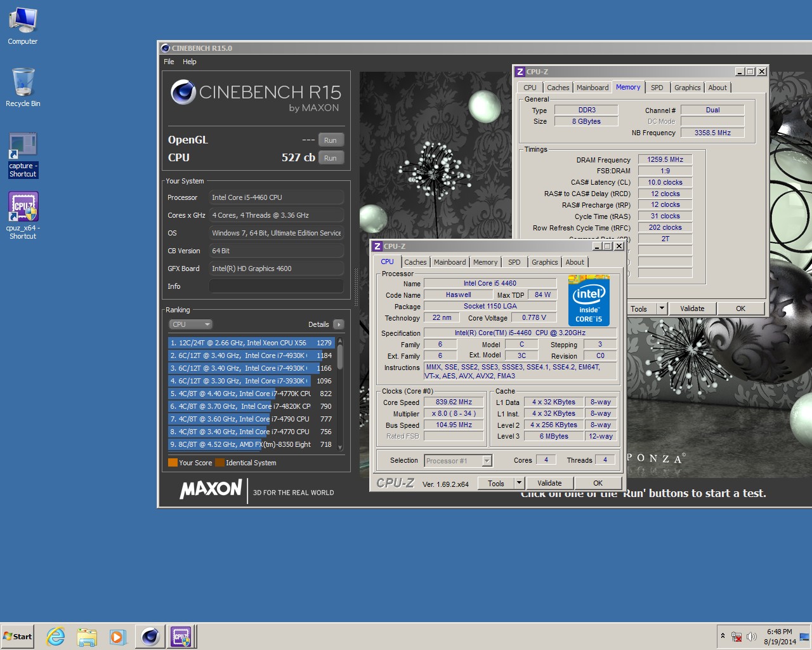The image size is (812, 650).
Task: Switch to About tab in front CPU-Z
Action: point(575,262)
